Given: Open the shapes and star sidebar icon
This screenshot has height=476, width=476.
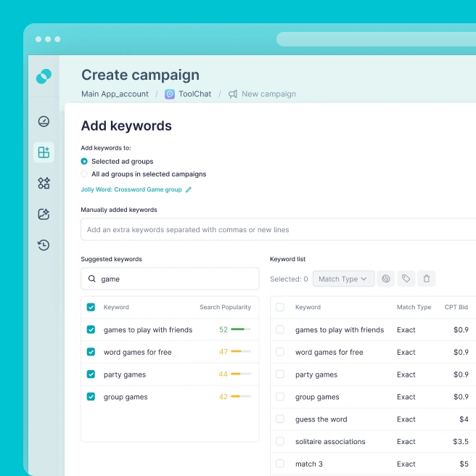Looking at the screenshot, I should [44, 183].
